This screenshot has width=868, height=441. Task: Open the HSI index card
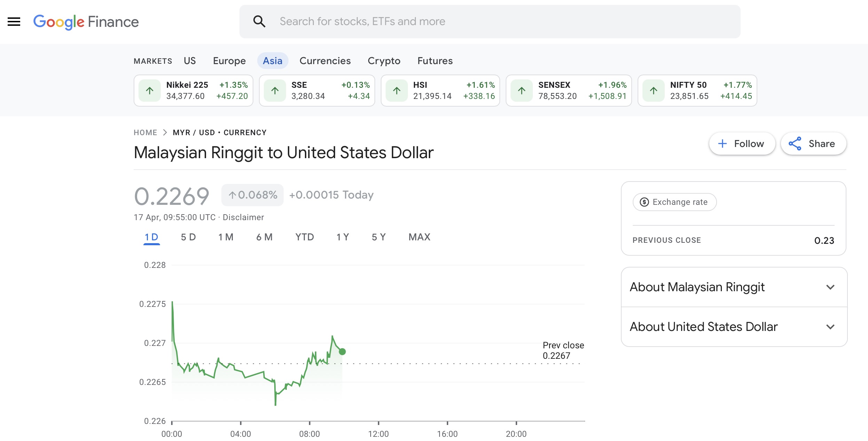(440, 91)
